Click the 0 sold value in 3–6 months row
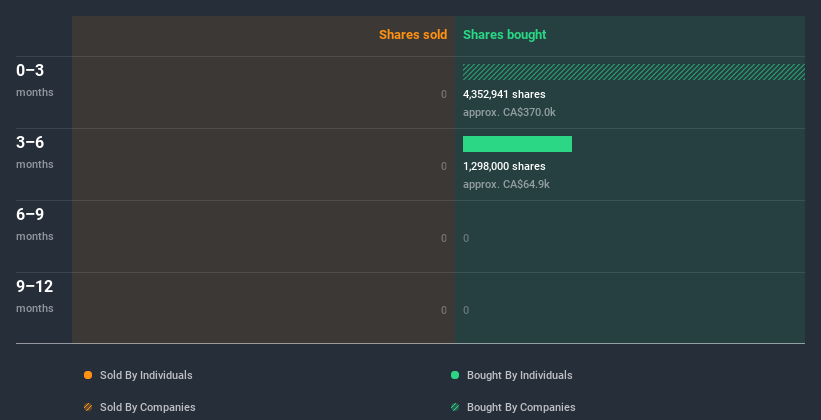This screenshot has height=420, width=821. (444, 166)
